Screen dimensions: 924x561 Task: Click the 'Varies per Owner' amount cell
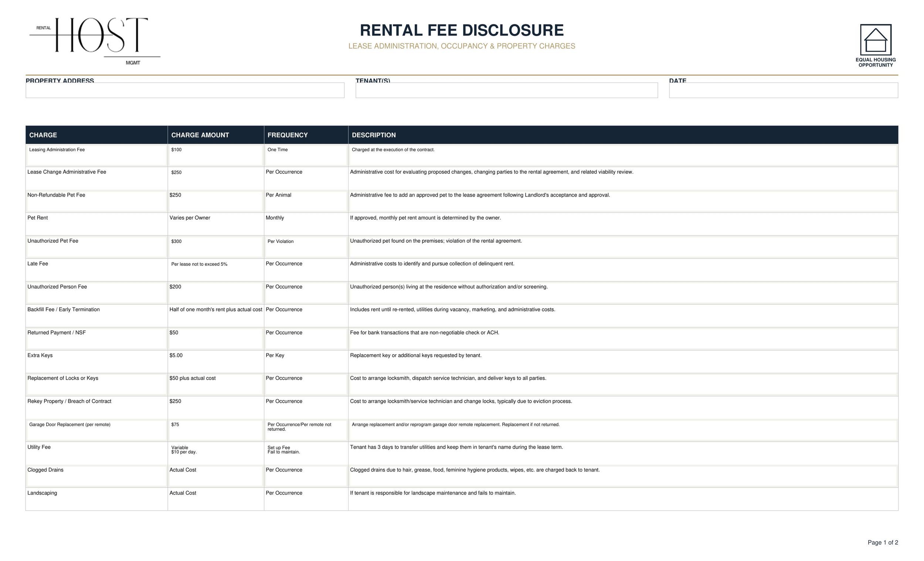pos(216,224)
